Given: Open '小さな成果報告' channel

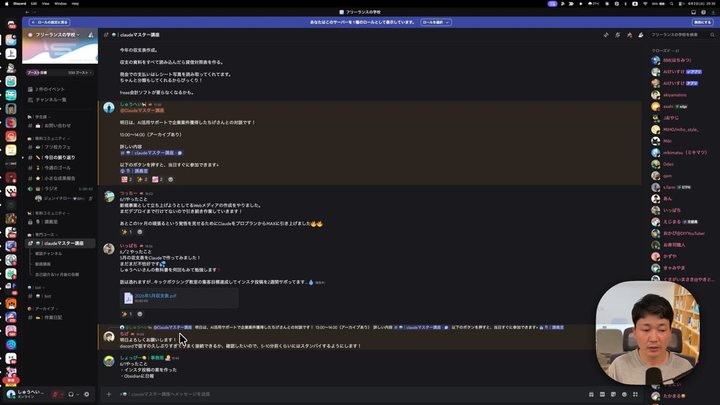Looking at the screenshot, I should pyautogui.click(x=60, y=178).
